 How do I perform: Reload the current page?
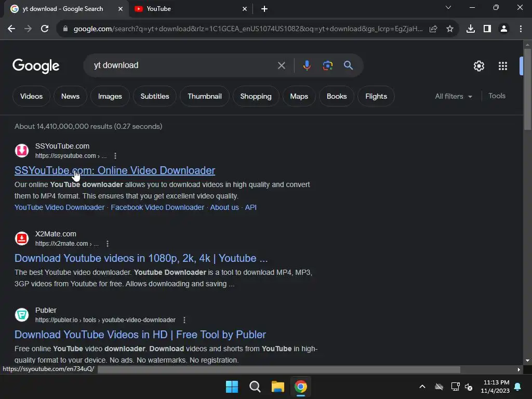click(45, 29)
